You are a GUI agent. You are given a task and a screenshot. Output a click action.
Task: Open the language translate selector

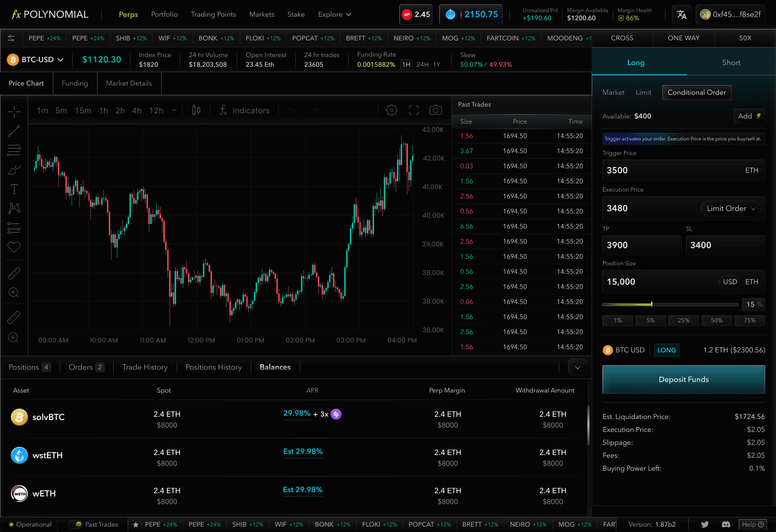coord(682,15)
